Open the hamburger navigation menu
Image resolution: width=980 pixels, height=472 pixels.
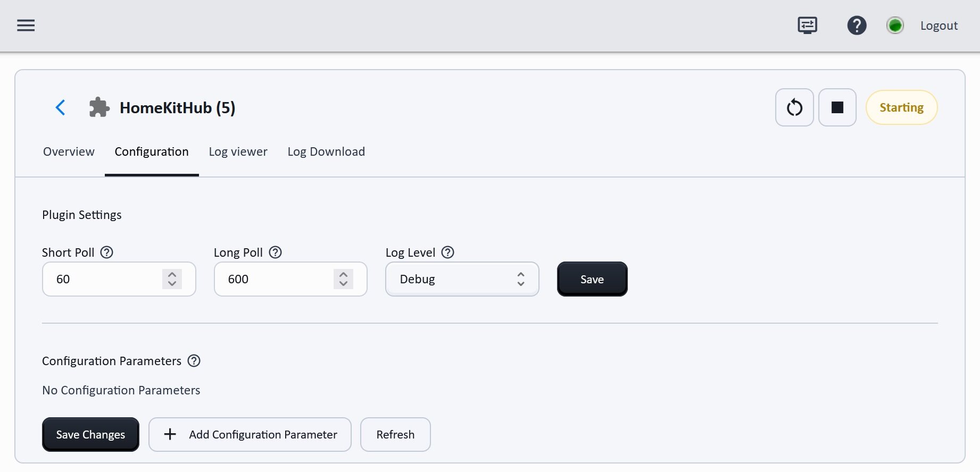pyautogui.click(x=26, y=26)
